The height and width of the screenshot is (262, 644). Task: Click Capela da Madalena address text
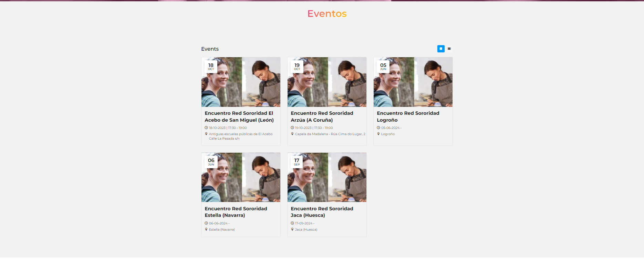pos(330,134)
